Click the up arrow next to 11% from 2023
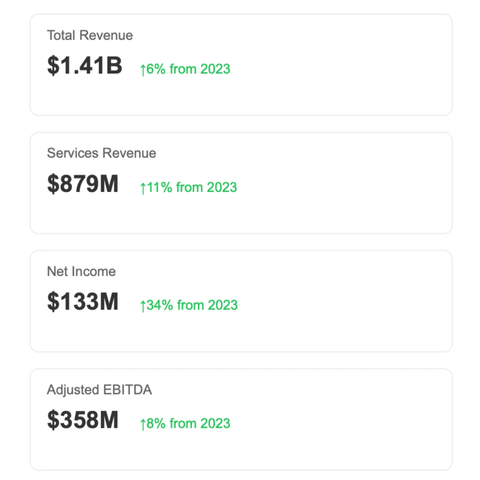Image resolution: width=480 pixels, height=480 pixels. tap(143, 188)
